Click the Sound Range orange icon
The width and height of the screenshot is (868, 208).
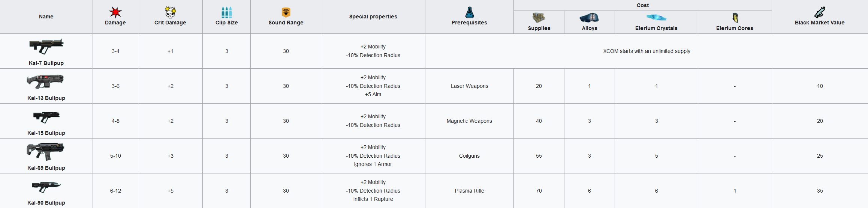point(286,12)
